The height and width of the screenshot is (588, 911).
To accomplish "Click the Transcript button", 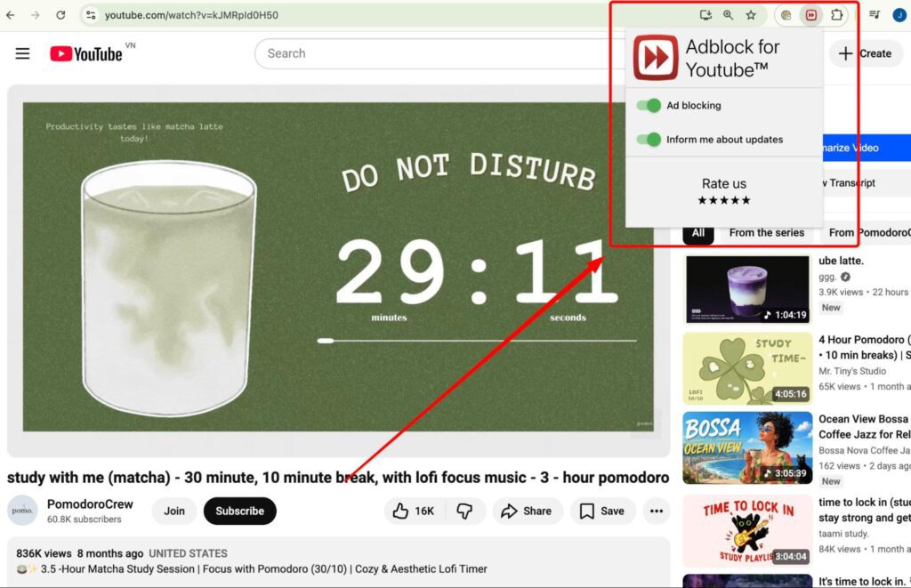I will pos(866,183).
